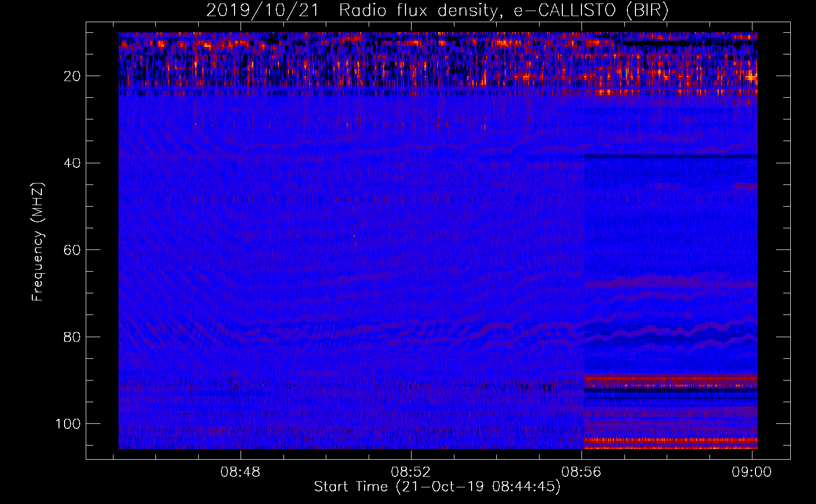Screen dimensions: 816x504
Task: Click the 'Frequency (MHZ)' axis label
Action: [x=38, y=242]
